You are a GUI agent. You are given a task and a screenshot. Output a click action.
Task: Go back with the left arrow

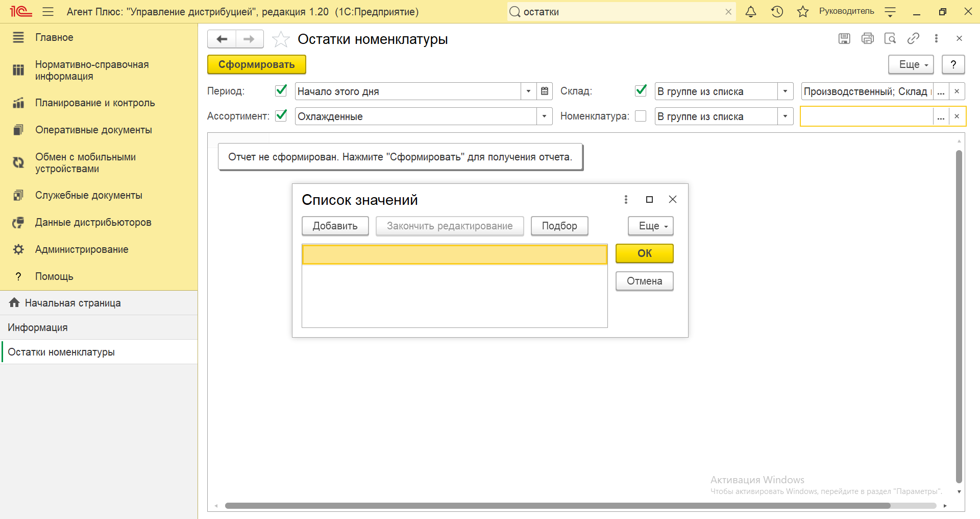pyautogui.click(x=222, y=39)
